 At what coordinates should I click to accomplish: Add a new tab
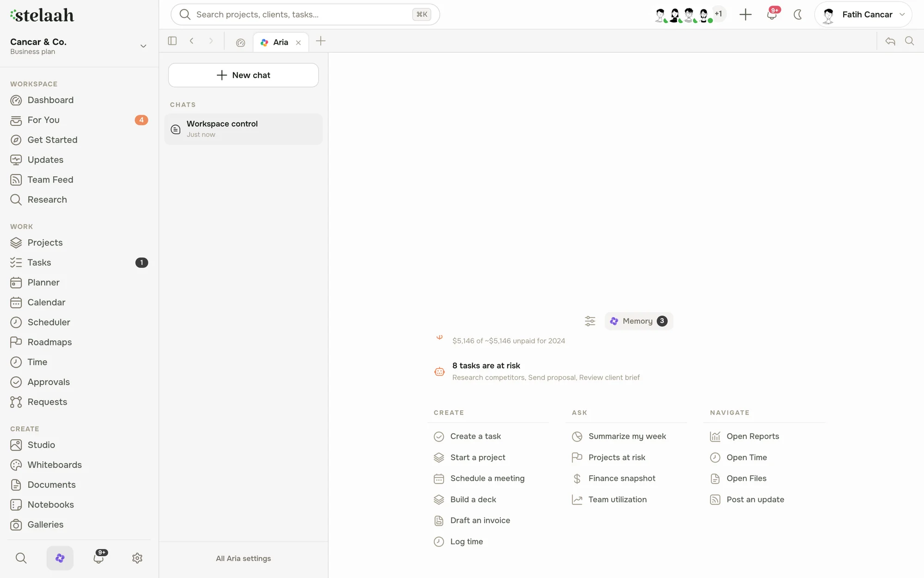tap(321, 41)
